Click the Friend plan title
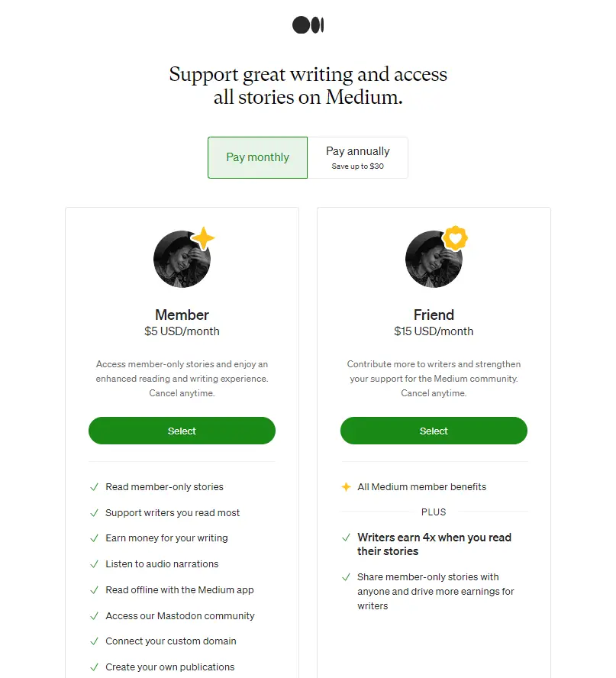The image size is (616, 678). pyautogui.click(x=434, y=315)
